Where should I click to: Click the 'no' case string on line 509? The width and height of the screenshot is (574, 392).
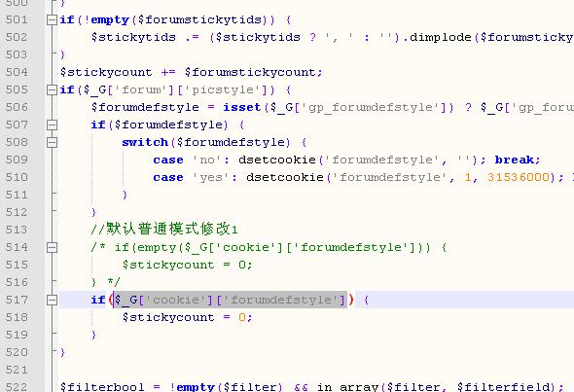[207, 160]
